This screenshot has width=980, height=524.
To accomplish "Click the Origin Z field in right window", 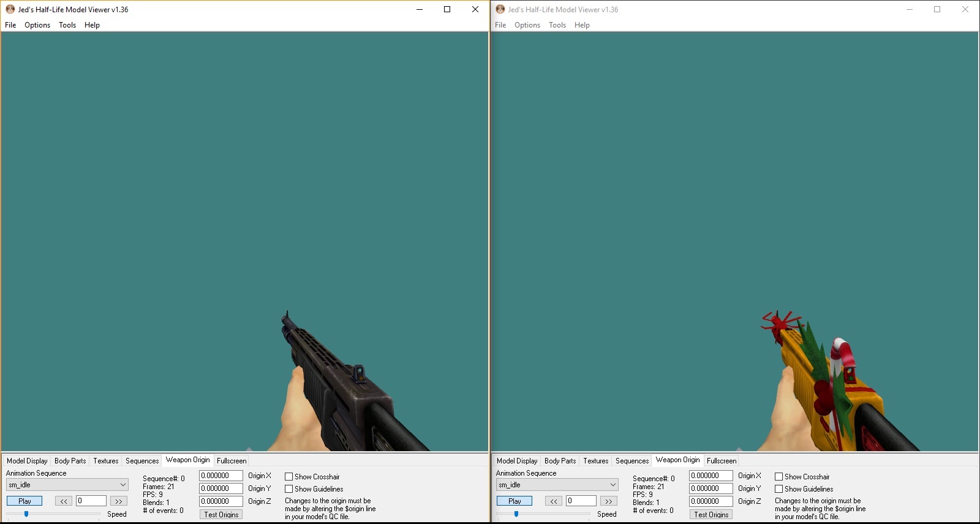I will (711, 501).
